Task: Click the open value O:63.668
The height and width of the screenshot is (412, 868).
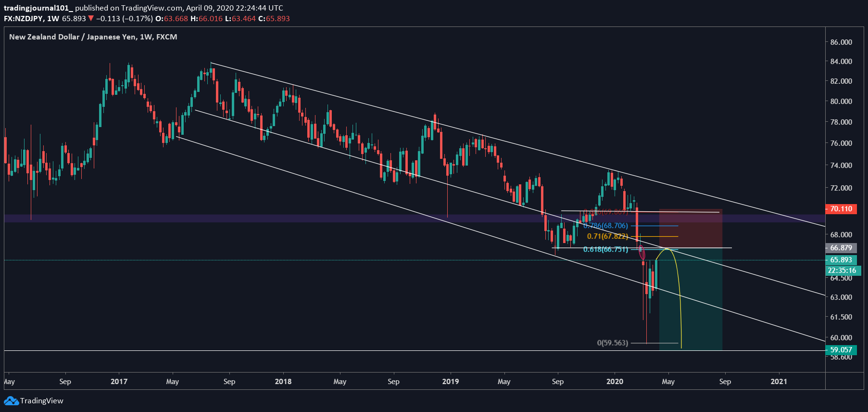Action: [172, 18]
